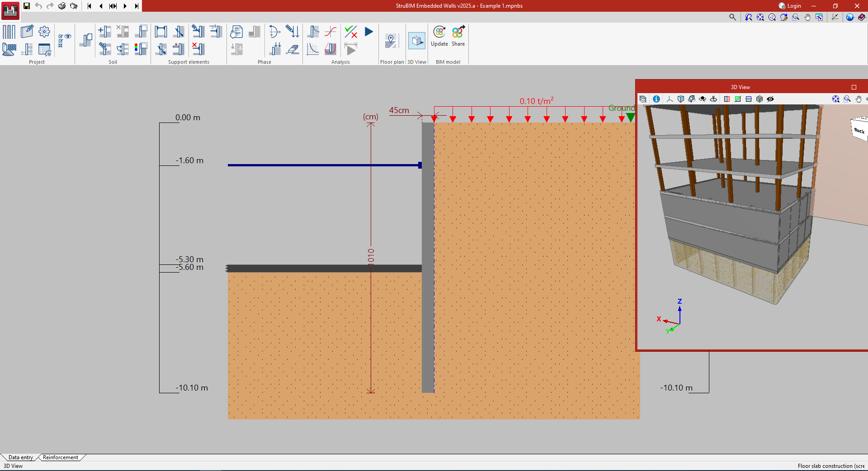Open the layers icon in 3D View panel
This screenshot has height=471, width=868.
pyautogui.click(x=643, y=99)
